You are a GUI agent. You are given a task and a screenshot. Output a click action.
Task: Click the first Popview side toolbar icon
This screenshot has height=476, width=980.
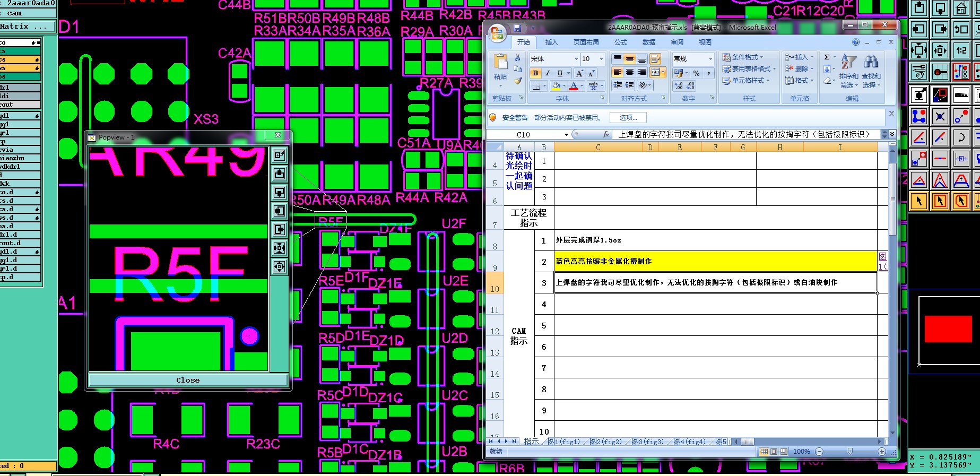280,155
